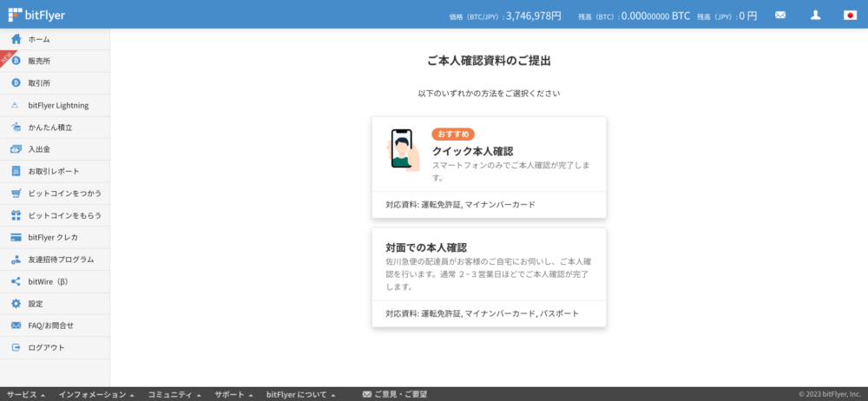Open the コミュニティ footer dropdown
Image resolution: width=868 pixels, height=401 pixels.
[x=174, y=394]
